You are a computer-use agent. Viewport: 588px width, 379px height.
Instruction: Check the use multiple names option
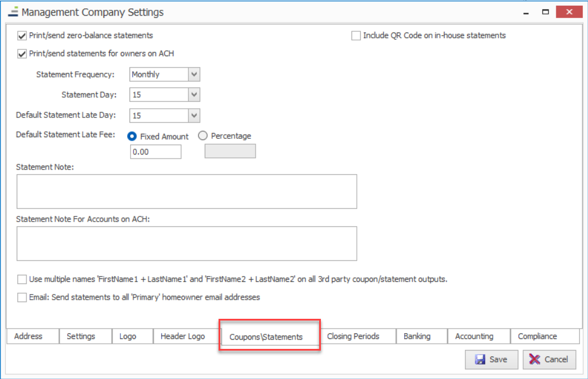pos(23,279)
